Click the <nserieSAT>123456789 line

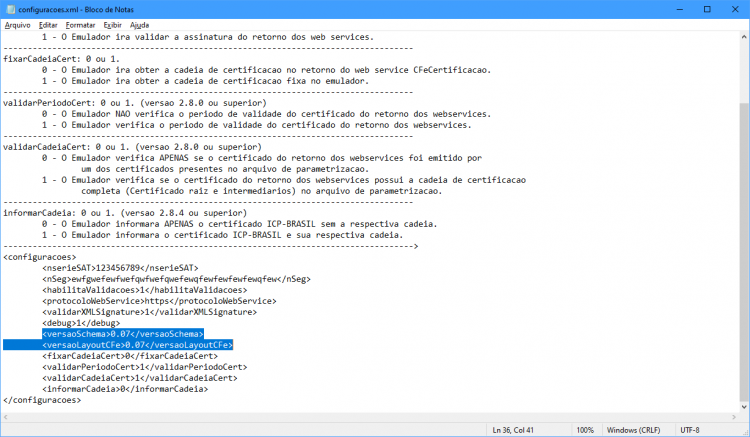(120, 268)
